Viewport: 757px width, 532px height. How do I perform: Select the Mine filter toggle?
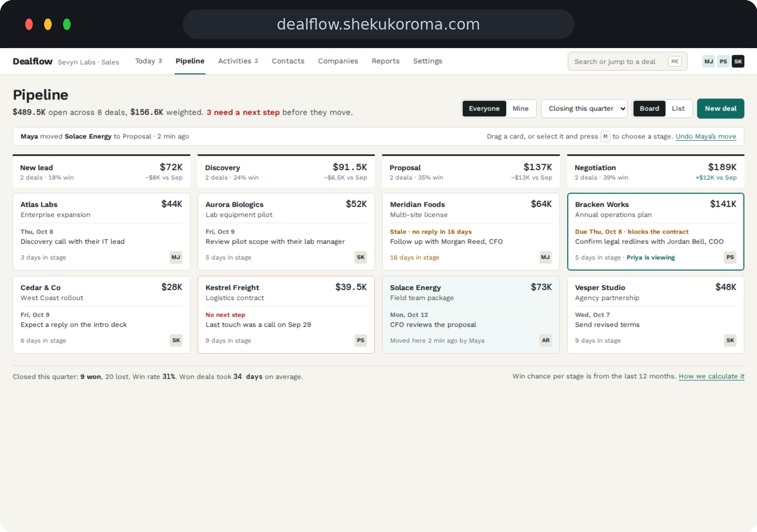point(520,108)
